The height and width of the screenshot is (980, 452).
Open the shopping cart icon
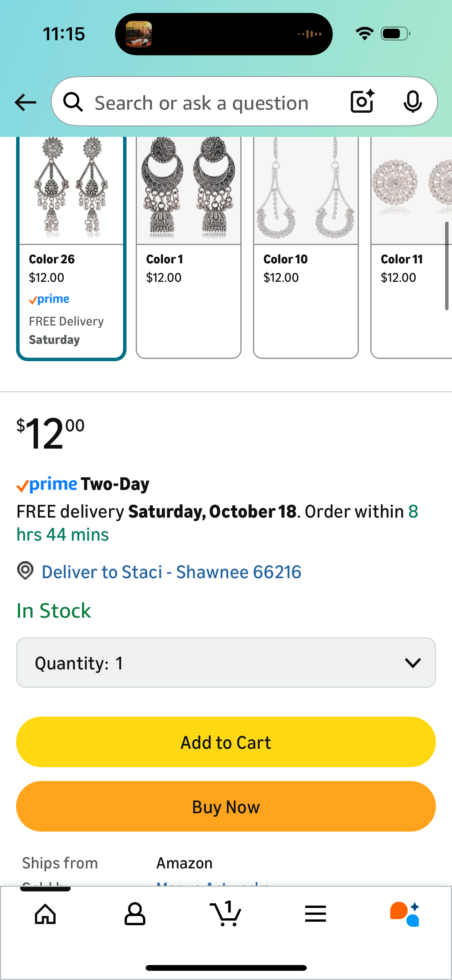pos(226,914)
